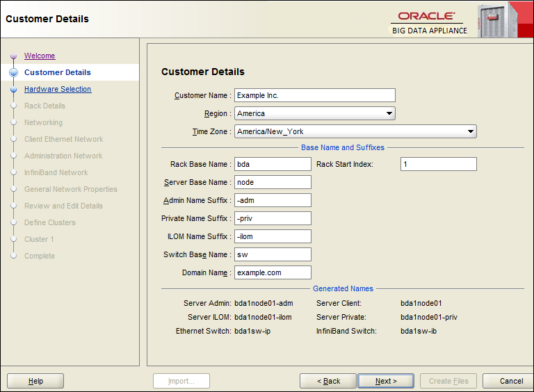Click the Rack Base Name field

(x=273, y=164)
